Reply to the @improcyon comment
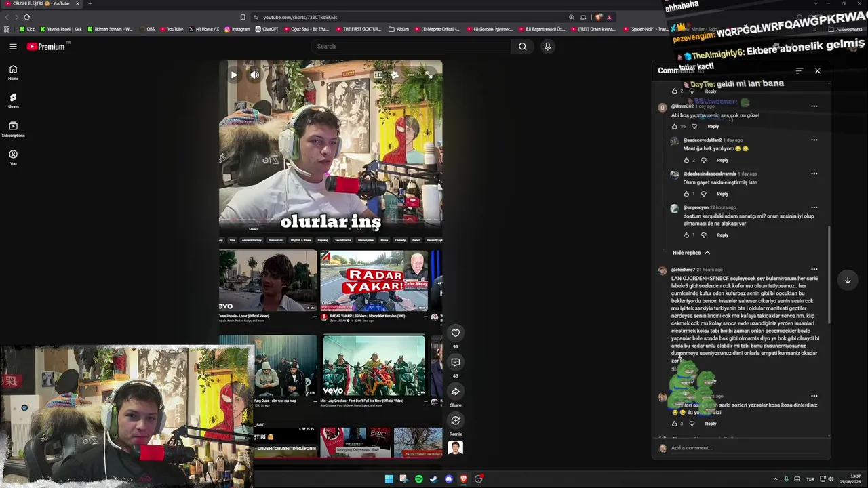The height and width of the screenshot is (488, 868). [723, 235]
